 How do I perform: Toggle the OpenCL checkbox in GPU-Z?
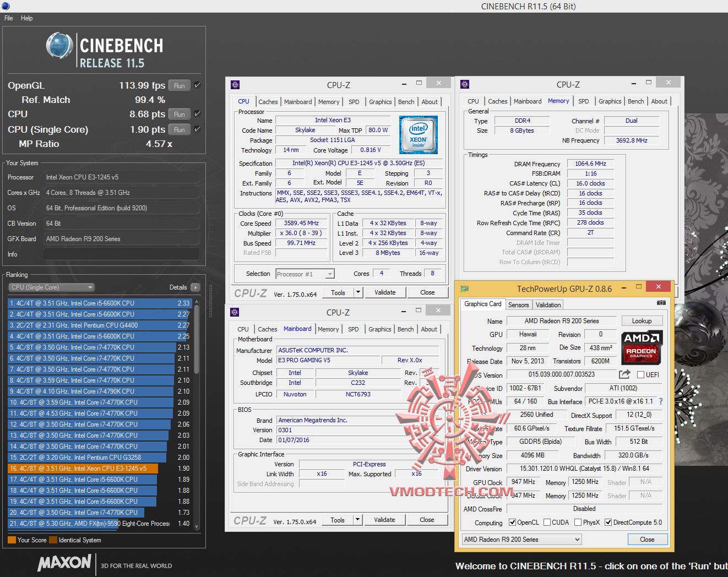click(512, 522)
